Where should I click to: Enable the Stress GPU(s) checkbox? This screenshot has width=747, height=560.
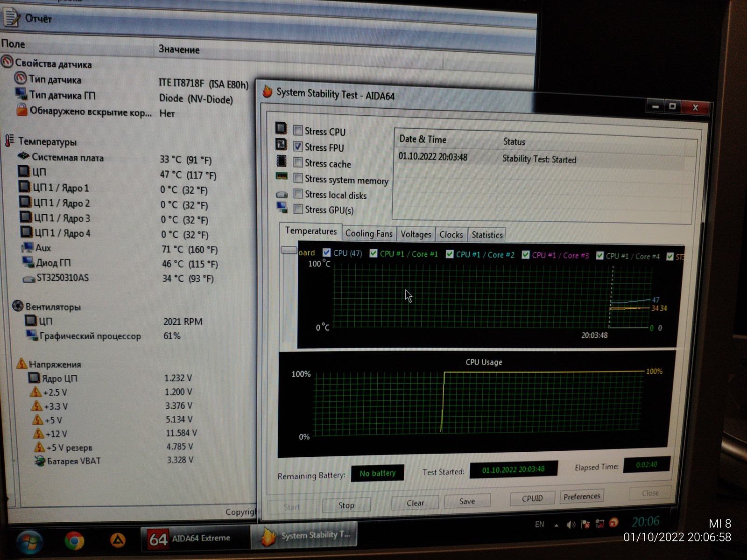pos(298,209)
